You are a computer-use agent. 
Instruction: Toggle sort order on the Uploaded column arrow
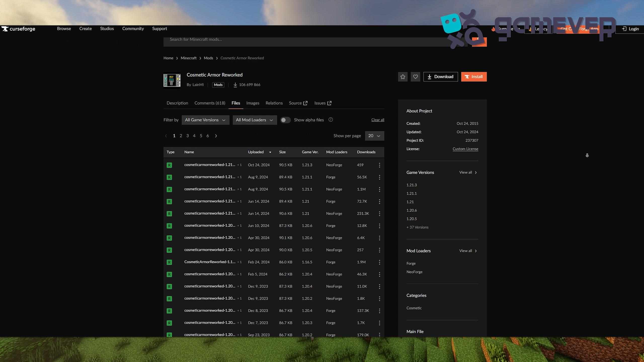click(270, 152)
